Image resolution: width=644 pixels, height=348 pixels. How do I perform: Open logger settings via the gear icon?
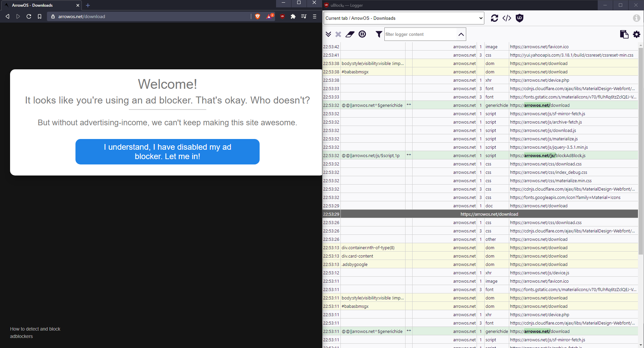[636, 34]
